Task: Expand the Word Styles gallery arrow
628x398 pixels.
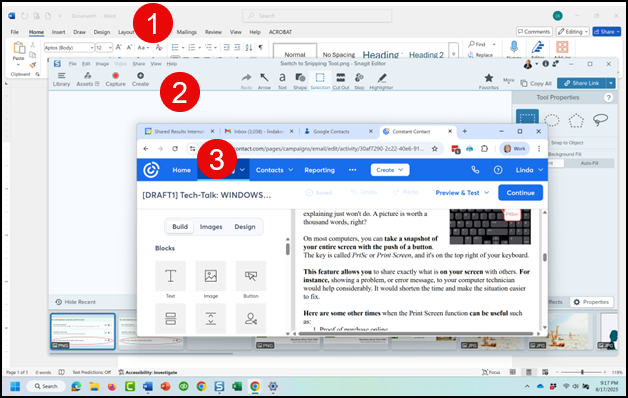Action: (x=453, y=54)
